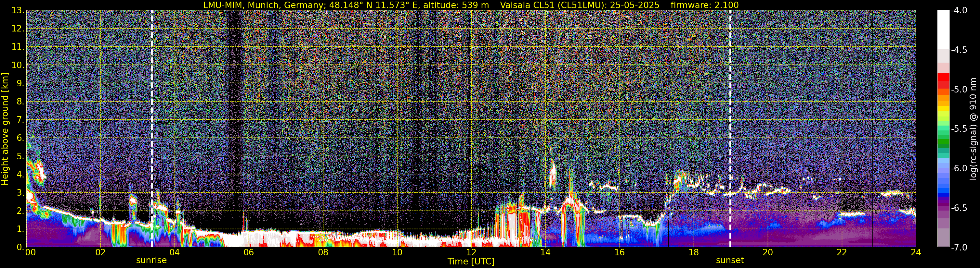
Task: Click the time axis tick '00'
Action: [31, 252]
